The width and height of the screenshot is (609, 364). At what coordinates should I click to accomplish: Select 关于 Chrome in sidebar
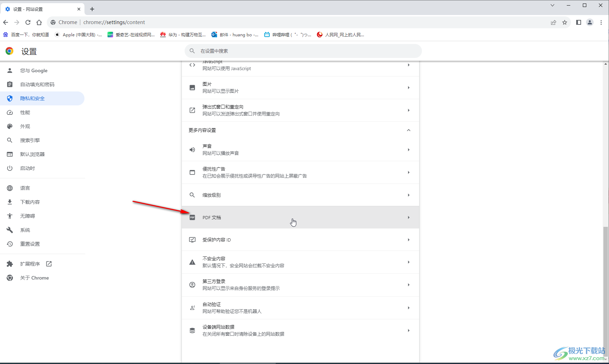(x=42, y=278)
